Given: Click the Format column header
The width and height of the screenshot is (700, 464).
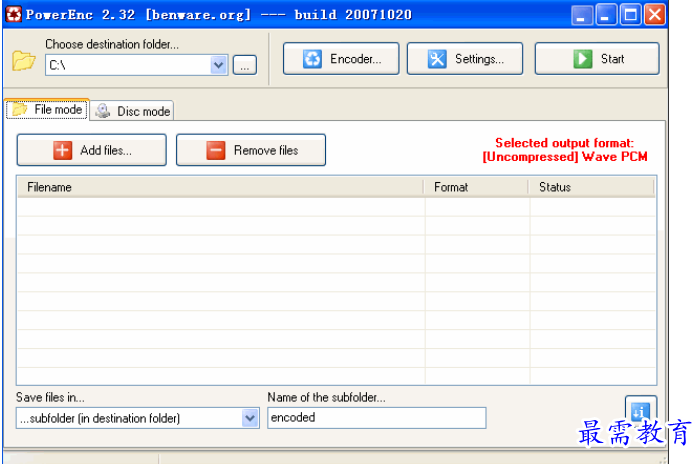Looking at the screenshot, I should click(x=475, y=187).
